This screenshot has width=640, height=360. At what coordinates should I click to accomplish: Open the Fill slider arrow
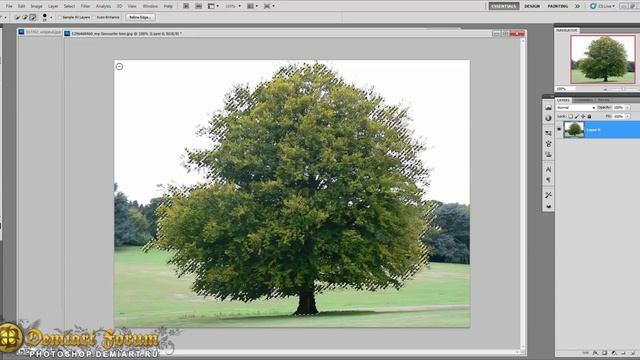coord(628,116)
